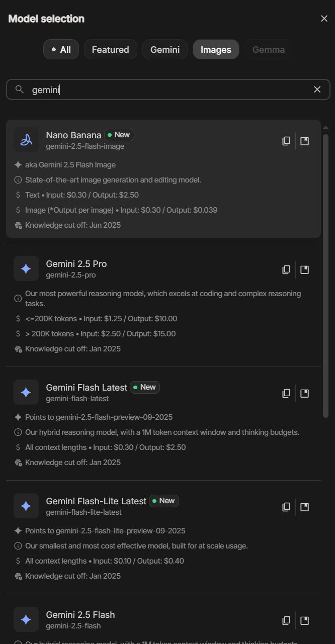
Task: Select the All filter tab
Action: [x=61, y=50]
